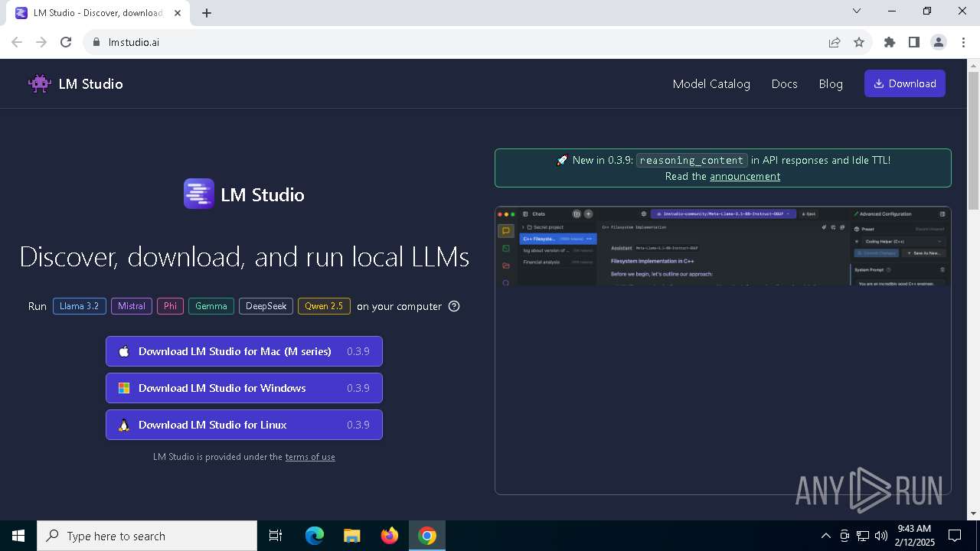Click the purple Download button in header

pos(904,83)
